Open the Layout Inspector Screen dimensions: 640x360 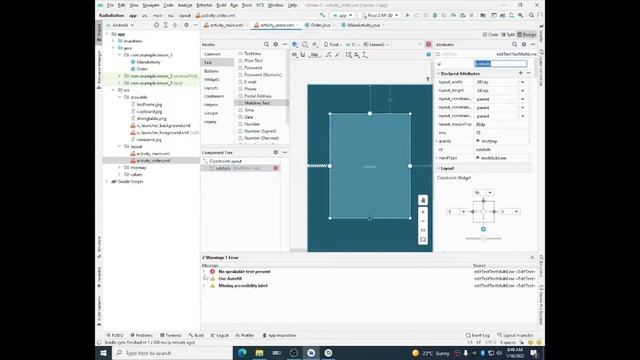(x=516, y=335)
